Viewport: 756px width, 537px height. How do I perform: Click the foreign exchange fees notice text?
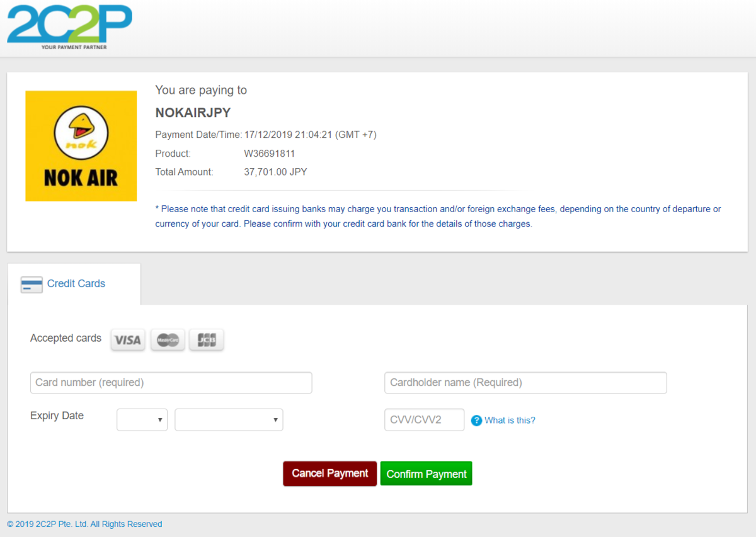(438, 217)
